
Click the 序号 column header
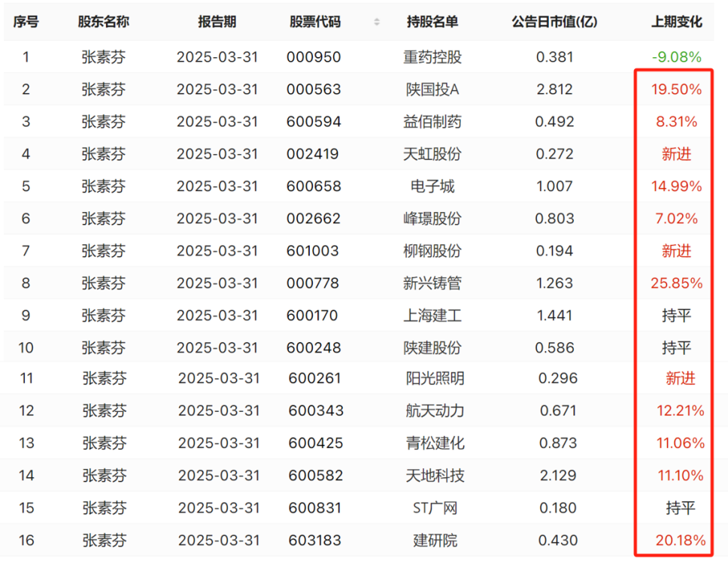coord(26,22)
